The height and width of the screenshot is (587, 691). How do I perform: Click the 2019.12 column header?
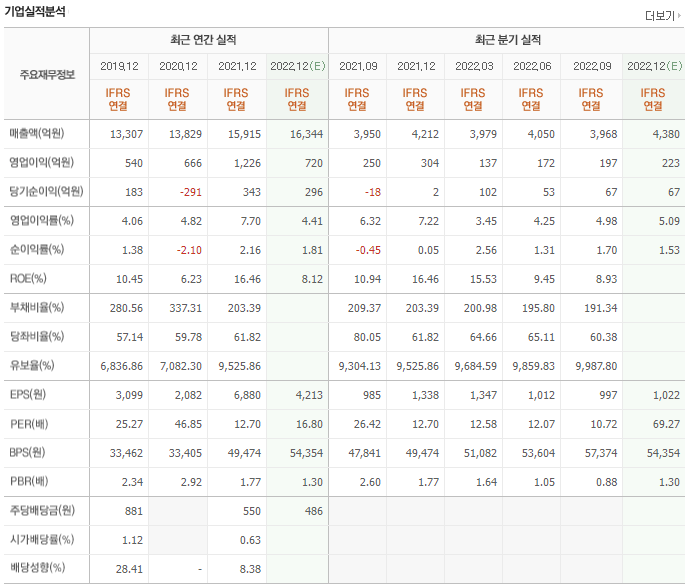click(119, 67)
